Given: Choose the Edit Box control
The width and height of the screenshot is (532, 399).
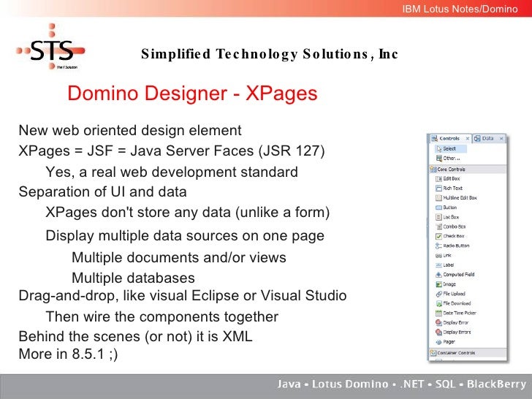Looking at the screenshot, I should click(448, 178).
